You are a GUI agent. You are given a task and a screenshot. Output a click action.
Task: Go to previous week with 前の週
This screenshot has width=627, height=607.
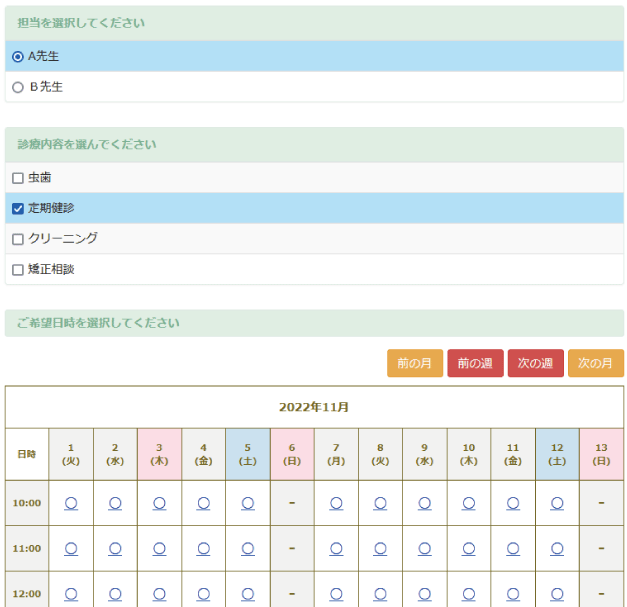coord(475,364)
